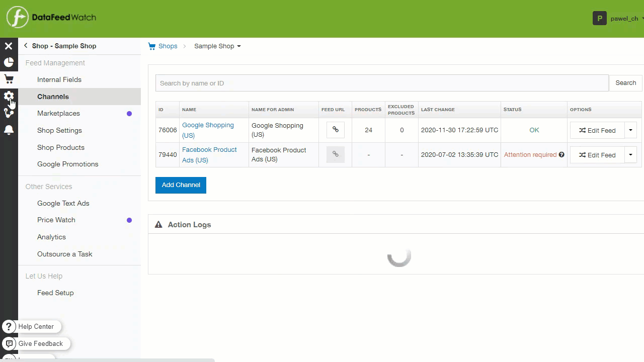The width and height of the screenshot is (644, 362).
Task: Click the Search by name or ID field
Action: pyautogui.click(x=382, y=83)
